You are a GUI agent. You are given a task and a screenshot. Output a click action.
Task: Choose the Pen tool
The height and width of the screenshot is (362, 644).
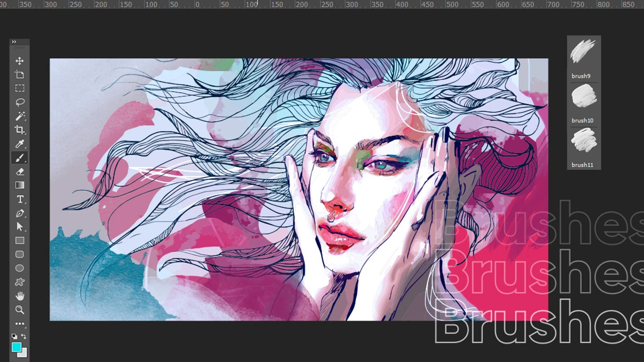(20, 213)
